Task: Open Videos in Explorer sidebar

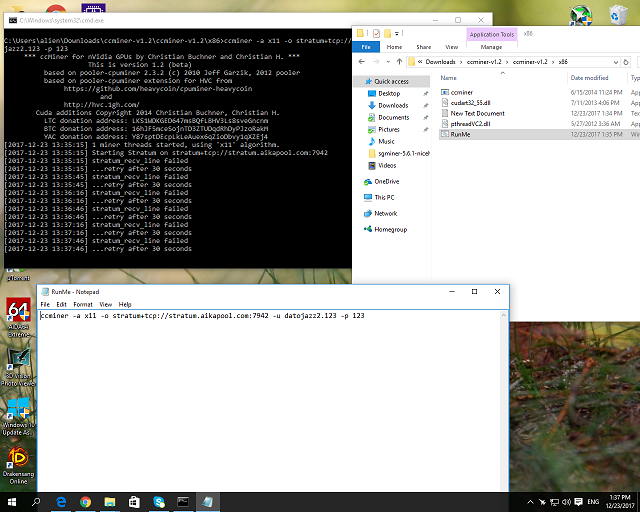Action: pos(387,165)
